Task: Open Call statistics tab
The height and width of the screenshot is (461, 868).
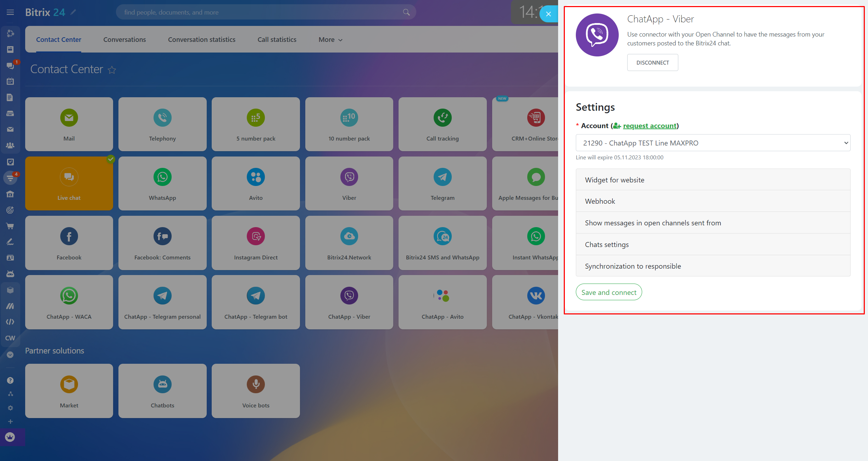Action: (x=277, y=40)
